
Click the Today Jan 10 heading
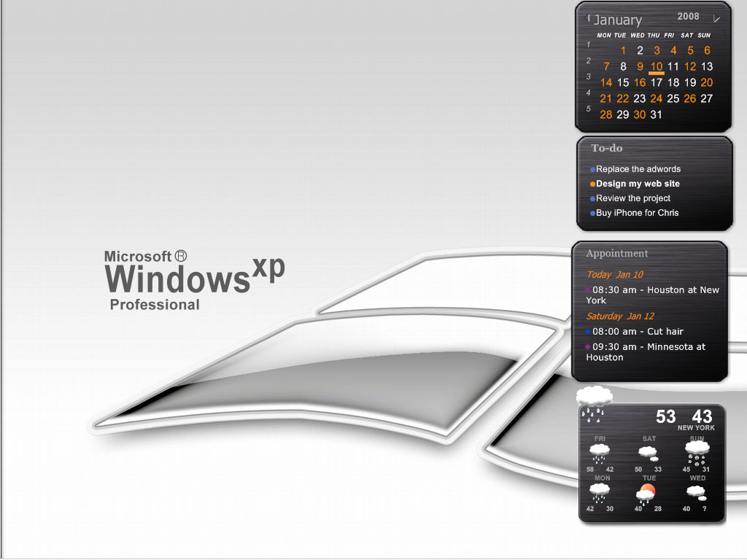[x=614, y=275]
